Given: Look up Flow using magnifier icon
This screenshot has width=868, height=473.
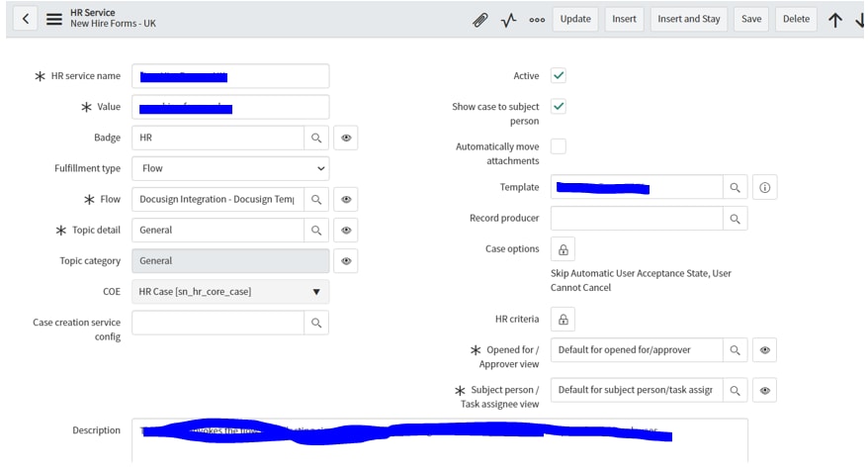Looking at the screenshot, I should (x=316, y=199).
